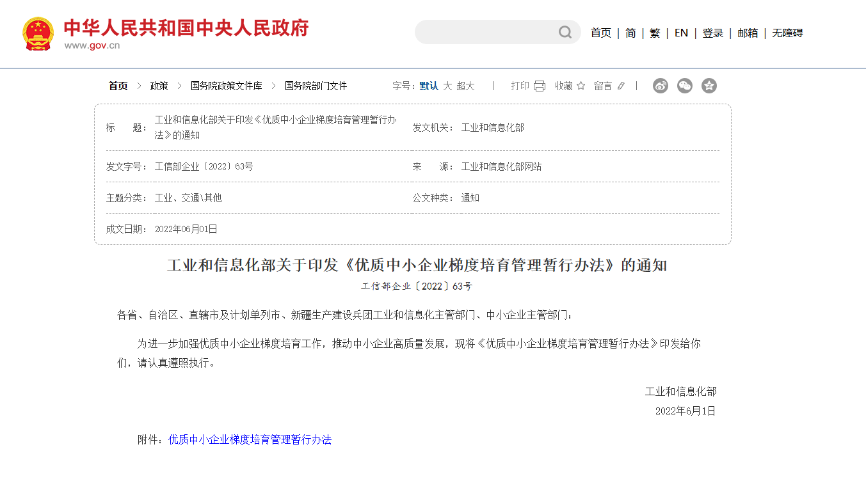Click the 打印 print label

[x=520, y=86]
